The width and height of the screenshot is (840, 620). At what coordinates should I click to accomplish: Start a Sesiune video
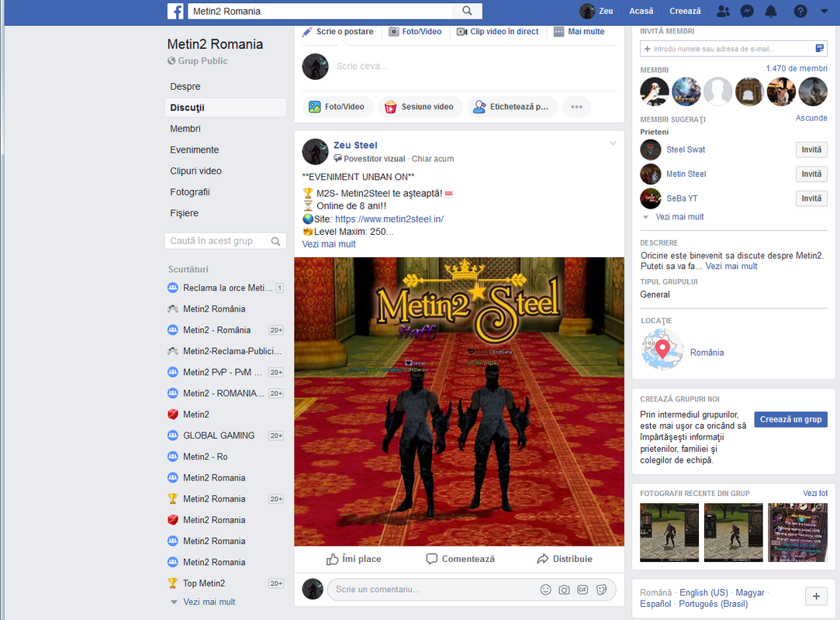pos(420,106)
